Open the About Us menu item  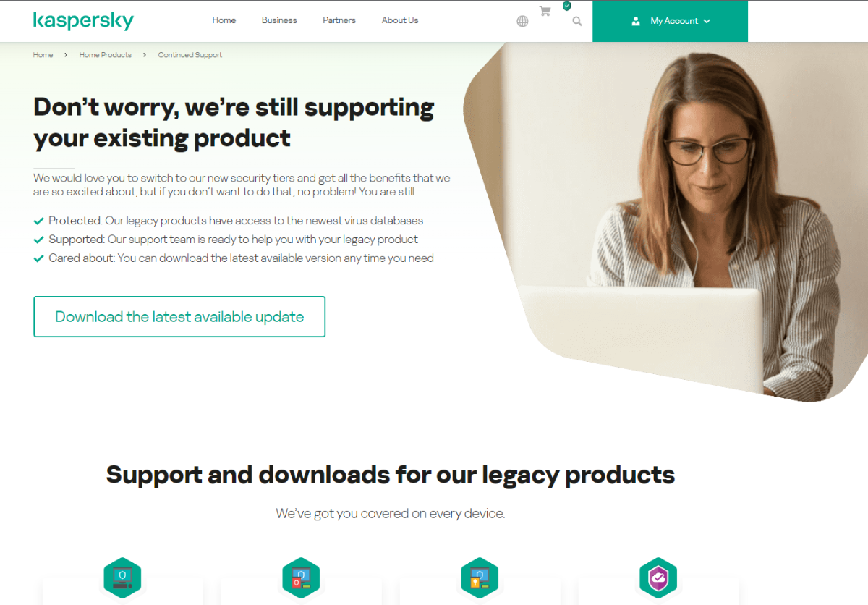point(400,20)
